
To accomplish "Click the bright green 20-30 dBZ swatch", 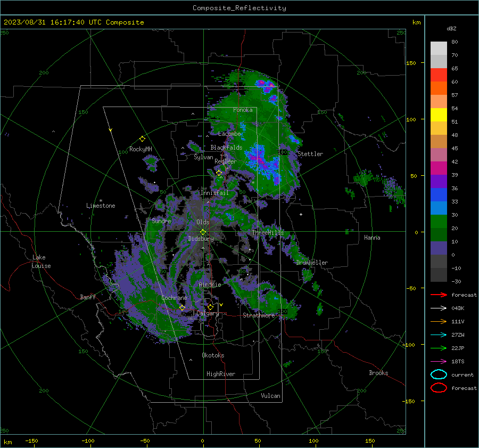I will coord(439,221).
